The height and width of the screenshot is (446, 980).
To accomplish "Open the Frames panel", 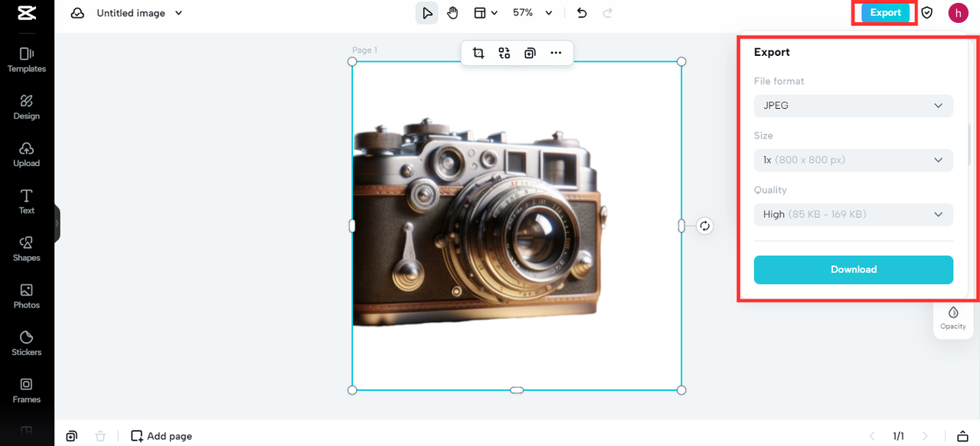I will coord(27,390).
